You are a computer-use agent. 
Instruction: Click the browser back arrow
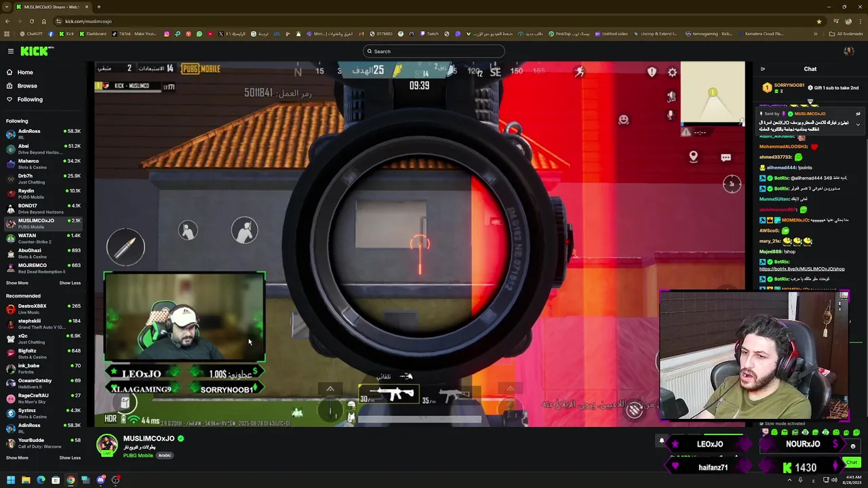7,22
